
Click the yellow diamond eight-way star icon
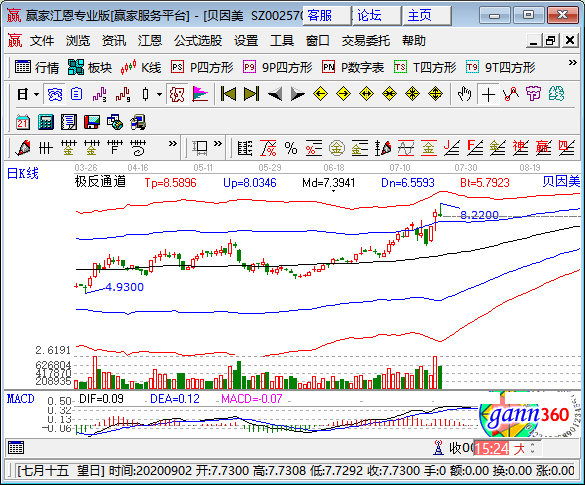coord(412,94)
